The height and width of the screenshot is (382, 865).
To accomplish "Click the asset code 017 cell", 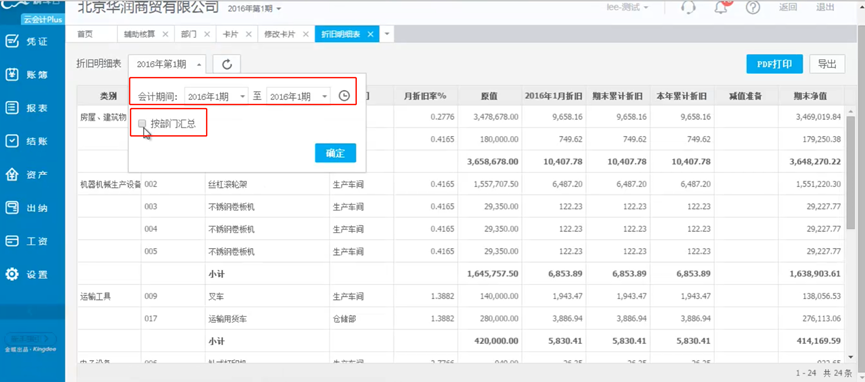I will coord(173,318).
